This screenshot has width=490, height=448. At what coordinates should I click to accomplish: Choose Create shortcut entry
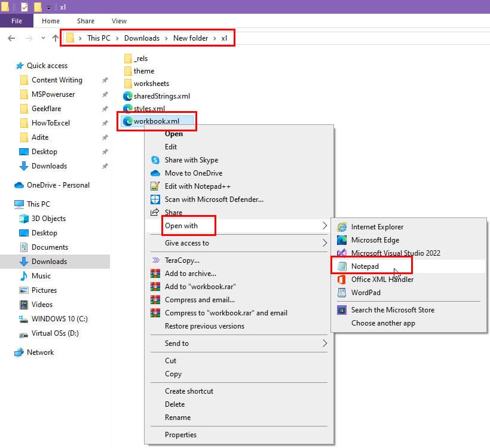coord(189,391)
